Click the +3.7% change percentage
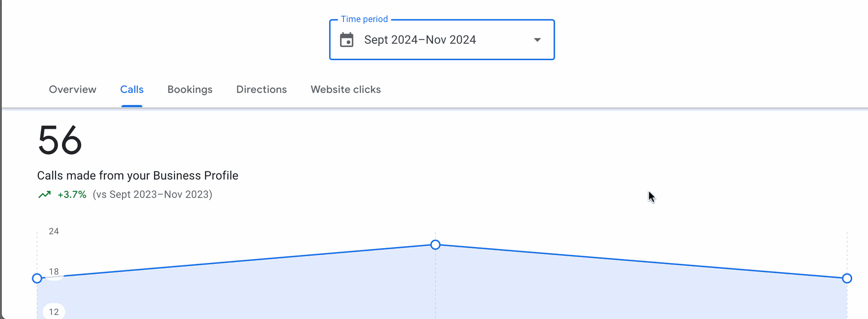Viewport: 868px width, 319px height. click(x=72, y=195)
